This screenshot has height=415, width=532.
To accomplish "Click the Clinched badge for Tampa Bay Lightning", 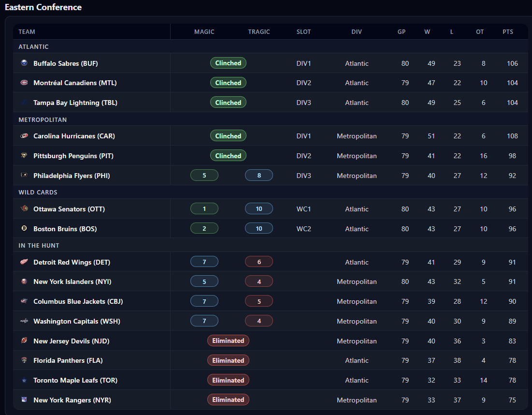I will [x=229, y=102].
